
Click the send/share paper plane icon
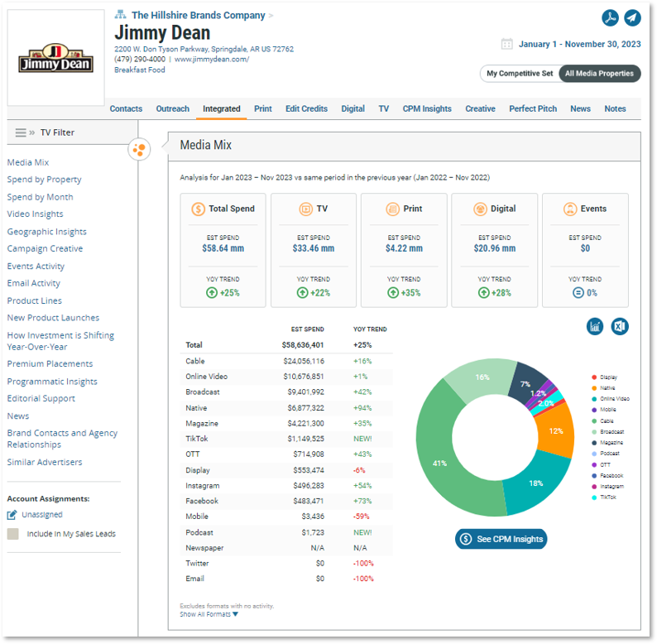point(632,17)
